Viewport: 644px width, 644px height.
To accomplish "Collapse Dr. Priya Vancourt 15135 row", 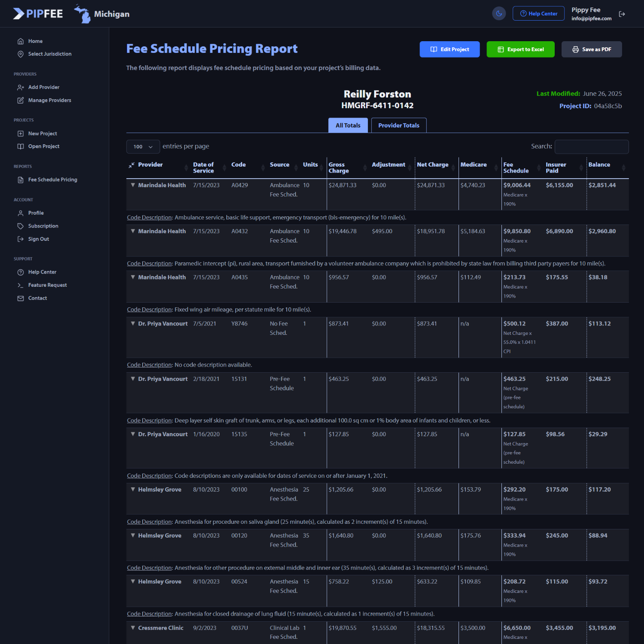I will click(x=133, y=434).
